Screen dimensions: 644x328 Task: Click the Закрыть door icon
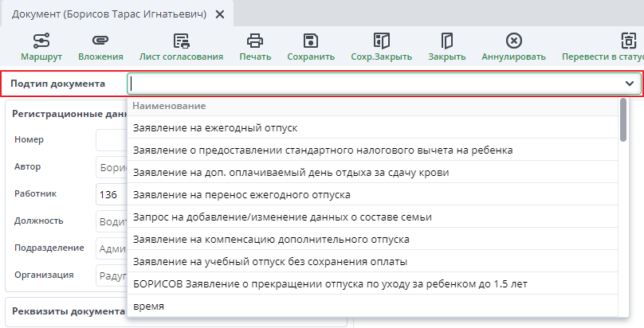[447, 41]
